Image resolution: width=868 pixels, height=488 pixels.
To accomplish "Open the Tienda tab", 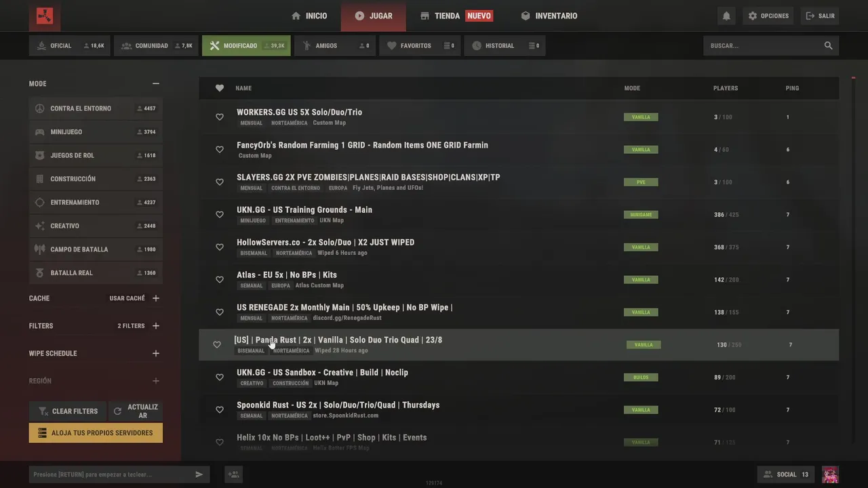I will coord(456,16).
